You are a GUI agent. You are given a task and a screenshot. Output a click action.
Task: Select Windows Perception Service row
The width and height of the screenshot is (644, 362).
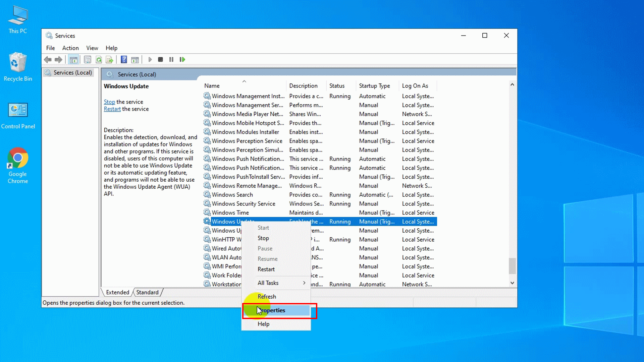[320, 141]
